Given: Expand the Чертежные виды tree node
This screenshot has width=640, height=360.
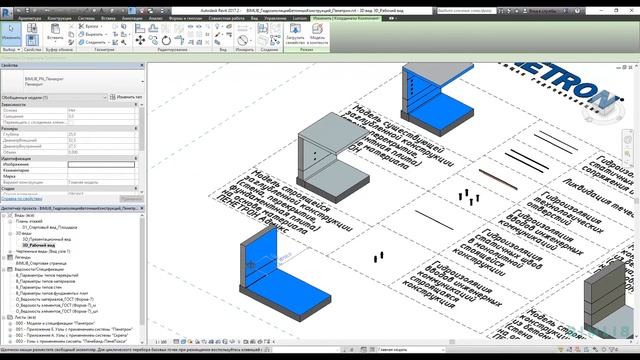Looking at the screenshot, I should tap(10, 251).
